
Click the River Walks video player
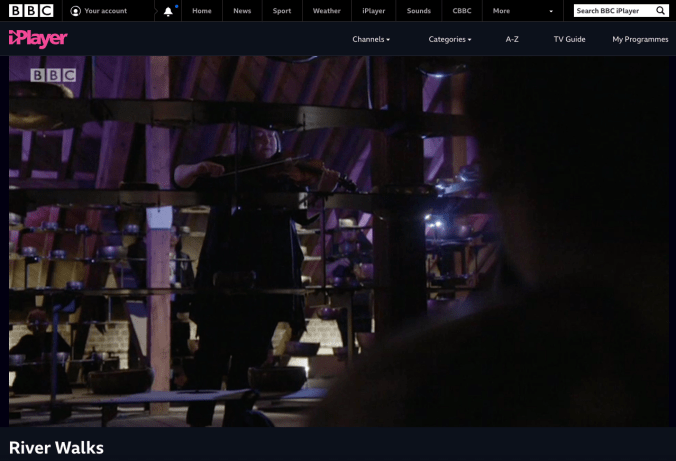pos(338,241)
